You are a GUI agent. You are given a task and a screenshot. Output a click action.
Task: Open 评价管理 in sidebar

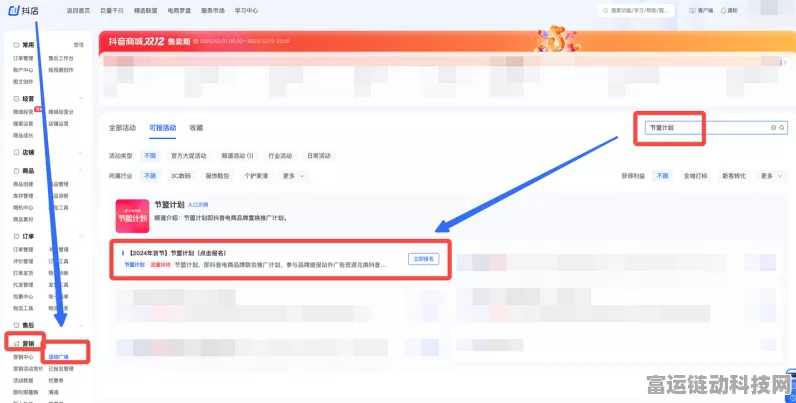tap(23, 262)
